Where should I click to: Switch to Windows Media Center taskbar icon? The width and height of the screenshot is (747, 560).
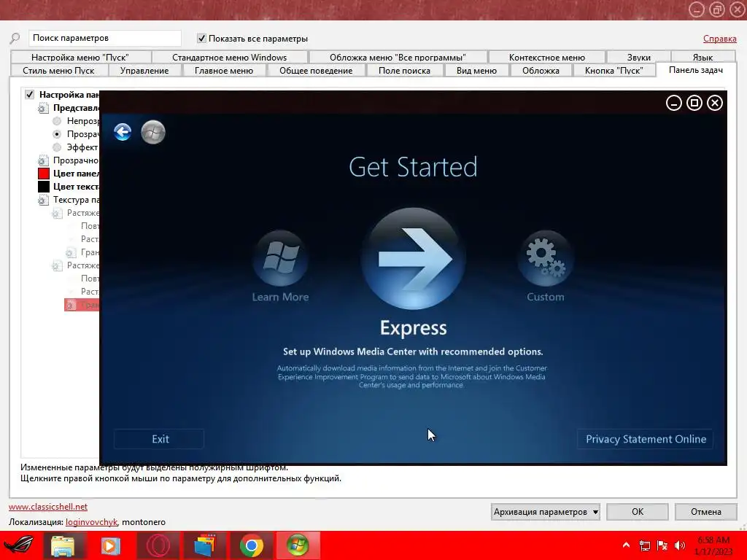298,545
